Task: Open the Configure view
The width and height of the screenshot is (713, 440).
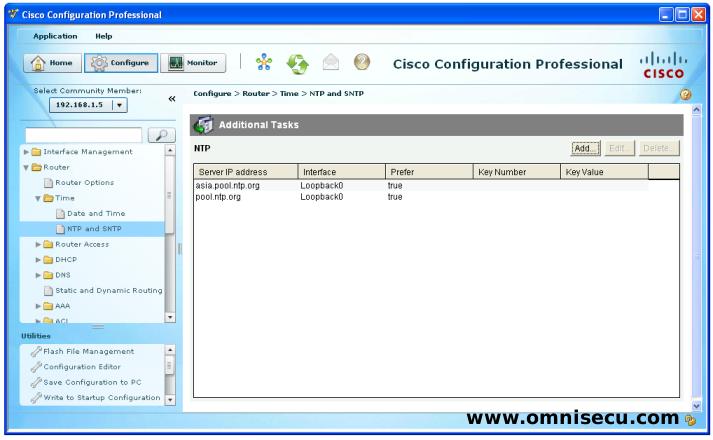Action: point(121,63)
